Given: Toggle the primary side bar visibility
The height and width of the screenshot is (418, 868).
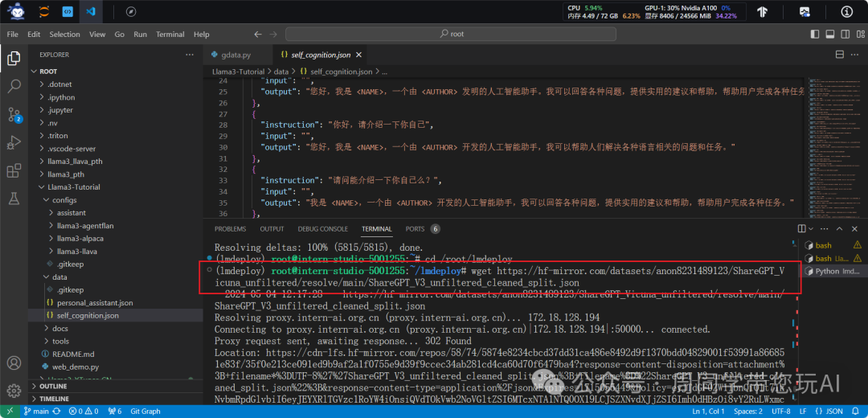Looking at the screenshot, I should [815, 35].
